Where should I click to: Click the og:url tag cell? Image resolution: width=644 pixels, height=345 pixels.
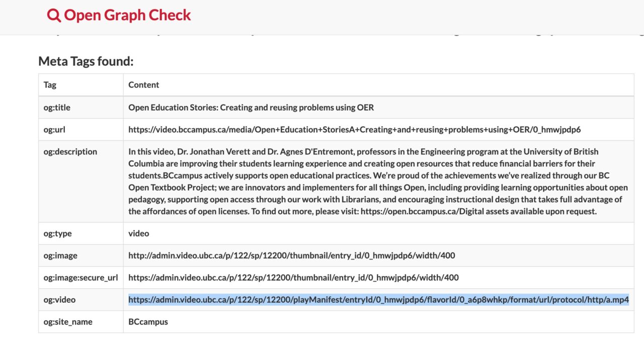pyautogui.click(x=81, y=129)
